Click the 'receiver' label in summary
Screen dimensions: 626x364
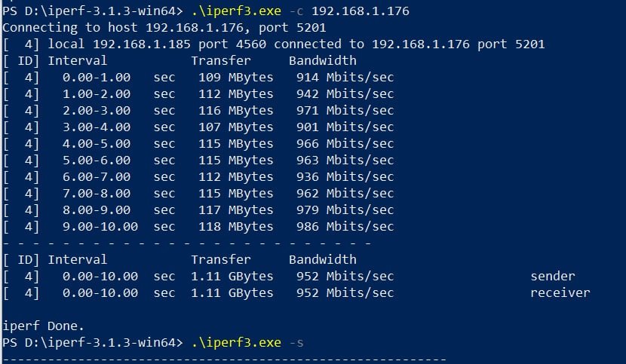(560, 292)
